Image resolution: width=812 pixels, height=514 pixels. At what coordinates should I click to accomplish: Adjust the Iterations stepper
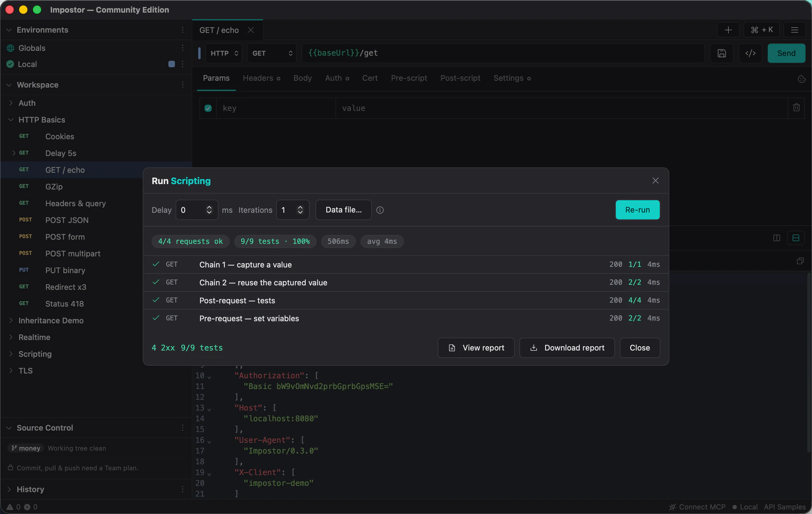click(x=300, y=210)
